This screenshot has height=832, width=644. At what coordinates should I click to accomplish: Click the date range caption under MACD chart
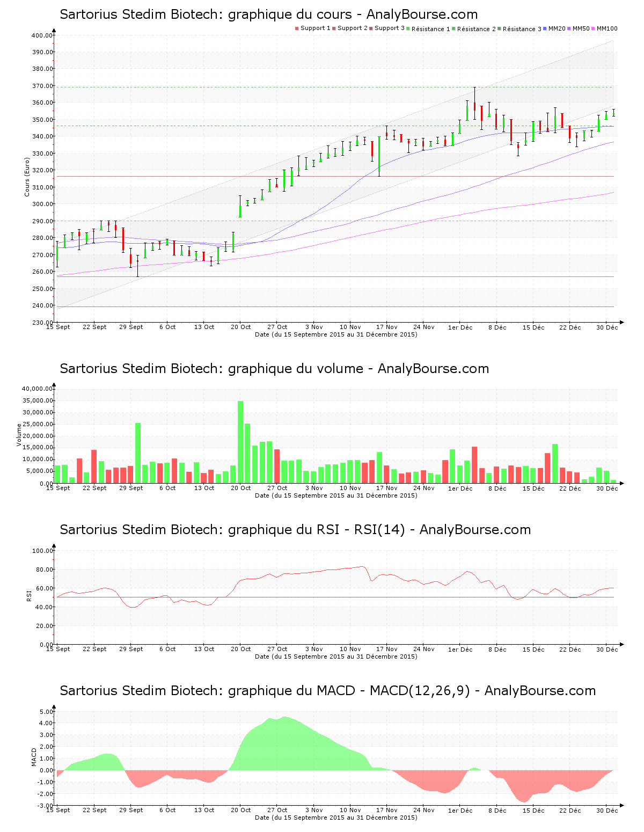pyautogui.click(x=336, y=818)
